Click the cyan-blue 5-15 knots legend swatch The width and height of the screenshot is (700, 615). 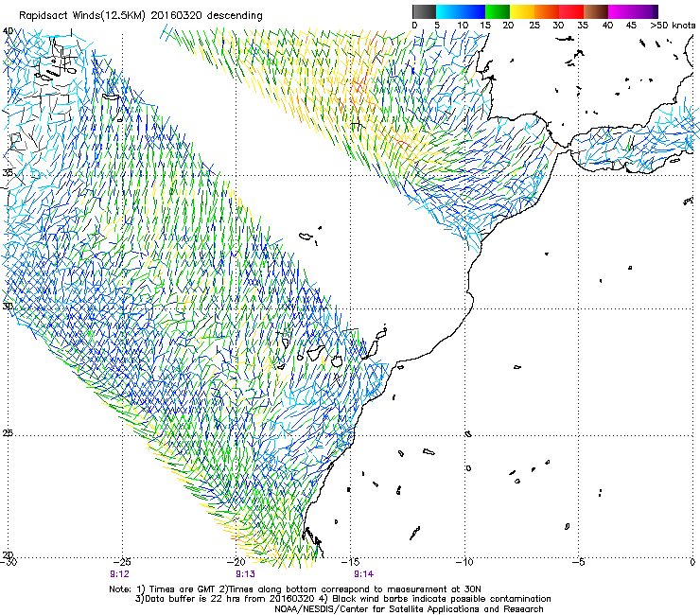pyautogui.click(x=461, y=11)
